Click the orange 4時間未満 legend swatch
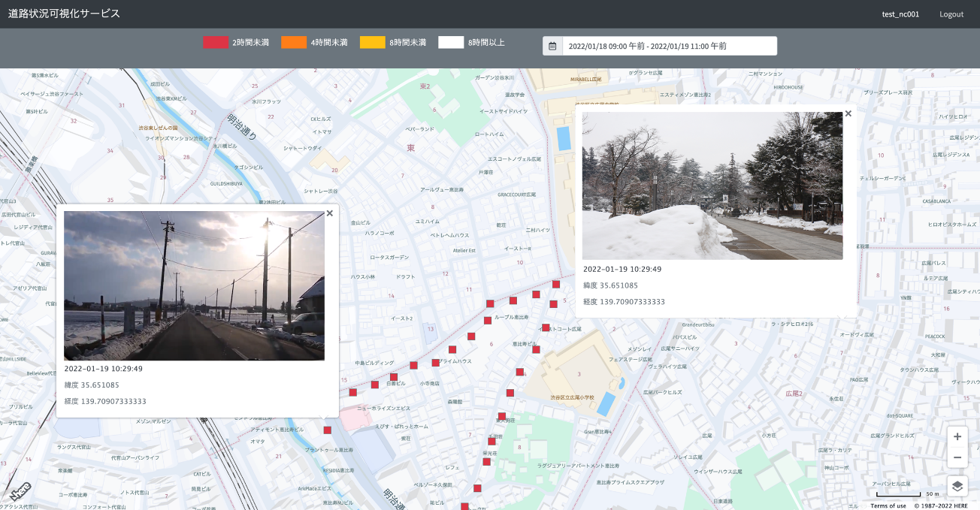Viewport: 980px width, 510px height. point(294,42)
